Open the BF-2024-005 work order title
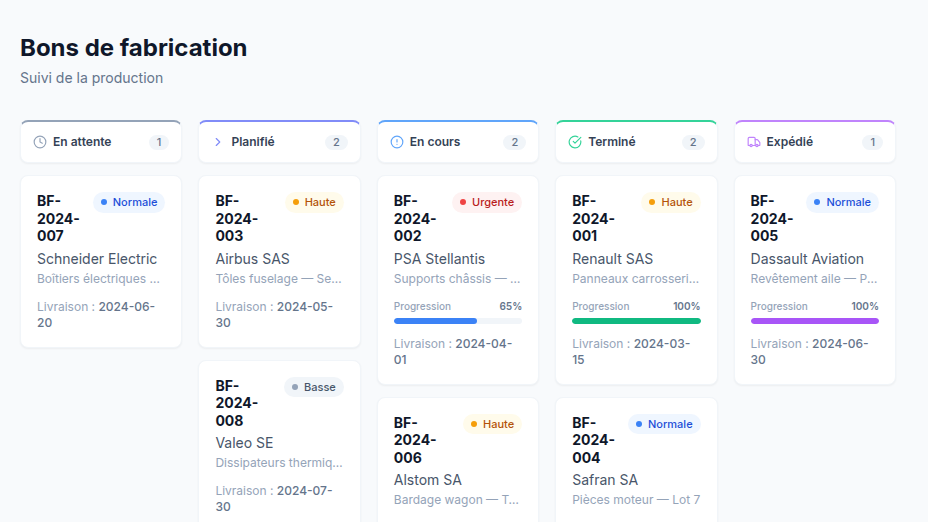This screenshot has height=522, width=928. click(x=772, y=218)
